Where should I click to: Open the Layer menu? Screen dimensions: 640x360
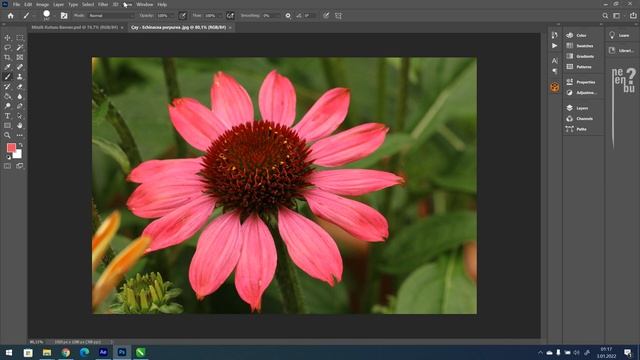[58, 4]
